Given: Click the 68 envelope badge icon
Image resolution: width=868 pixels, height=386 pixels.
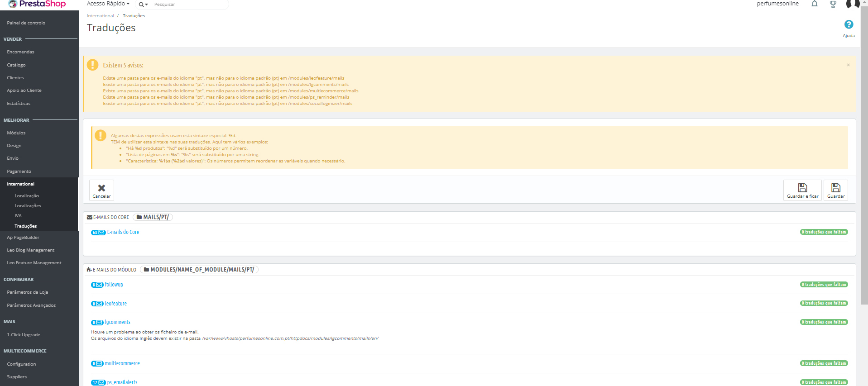Looking at the screenshot, I should [x=98, y=233].
